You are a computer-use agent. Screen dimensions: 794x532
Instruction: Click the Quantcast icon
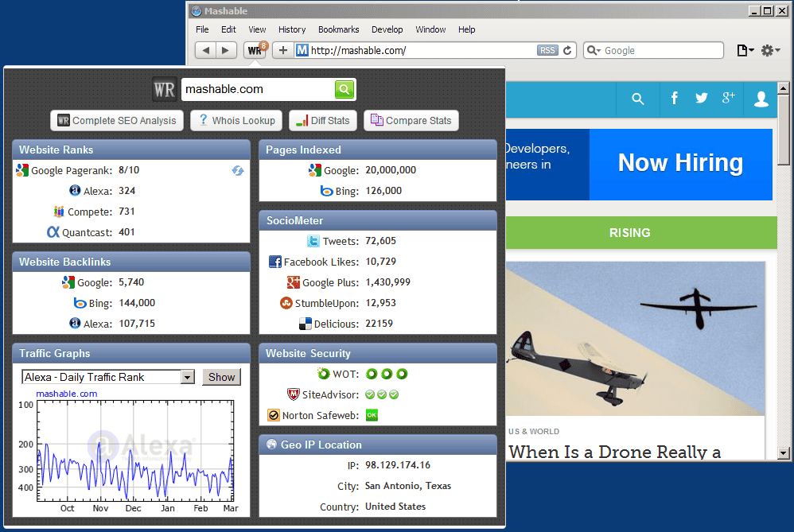(53, 232)
